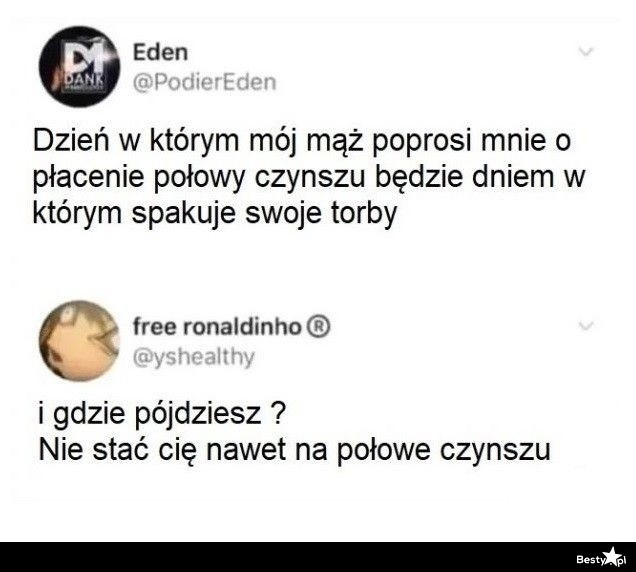Click the 'free ronaldinho' display name
This screenshot has height=572, width=636.
[217, 327]
